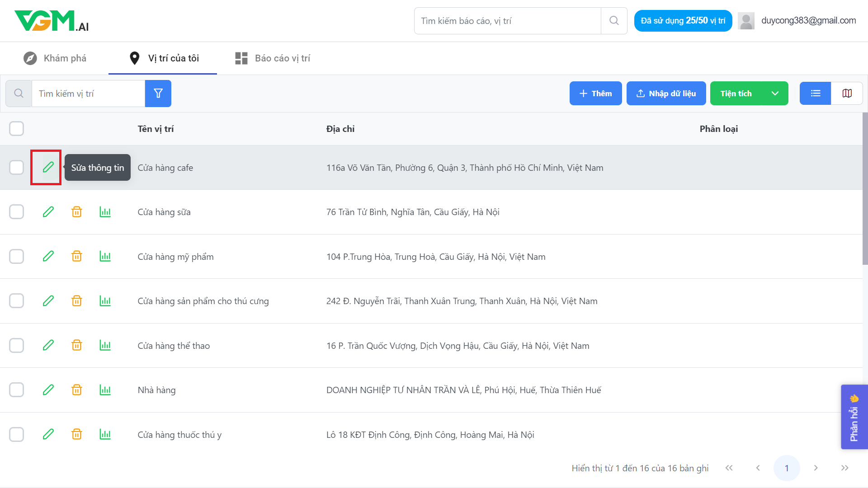Viewport: 868px width, 488px height.
Task: Switch to Báo cáo vị trí tab
Action: (x=273, y=58)
